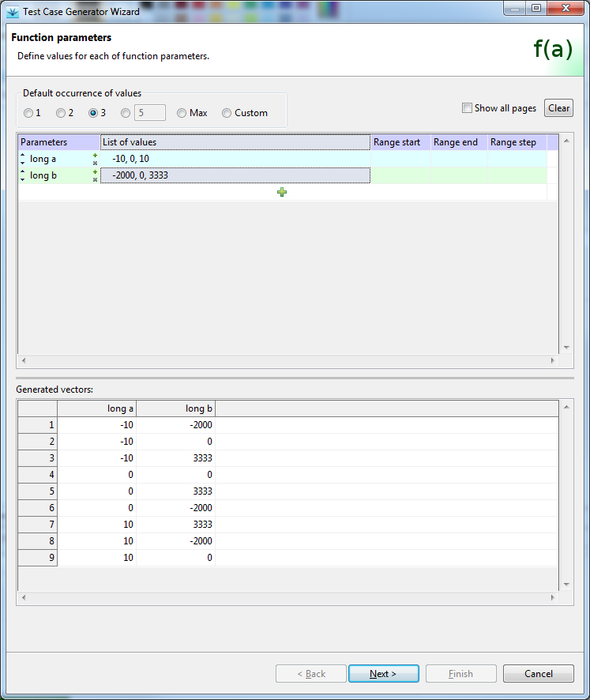This screenshot has height=700, width=590.
Task: Click the move-up arrow for long b
Action: (x=22, y=171)
